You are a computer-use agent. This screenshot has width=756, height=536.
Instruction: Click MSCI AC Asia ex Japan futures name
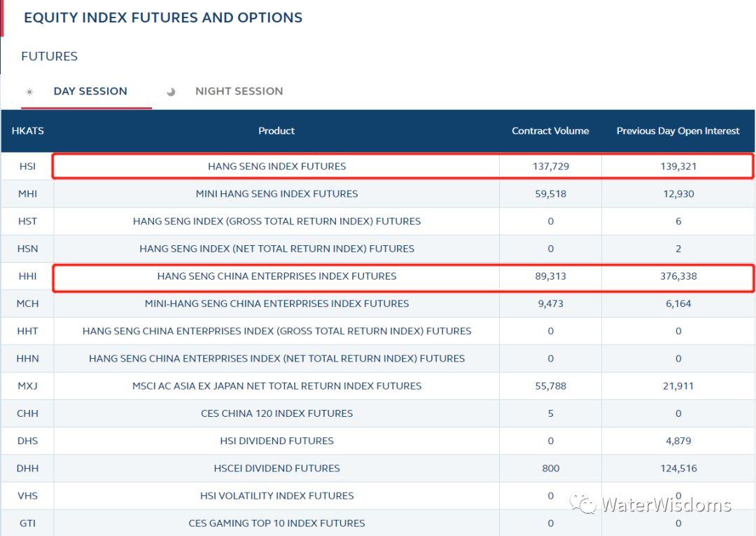point(276,387)
